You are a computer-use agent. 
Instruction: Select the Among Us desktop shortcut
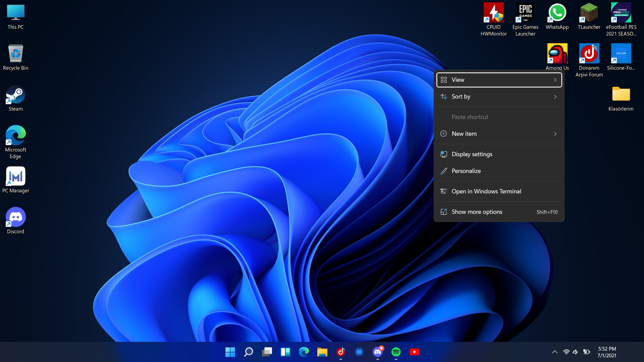(557, 57)
